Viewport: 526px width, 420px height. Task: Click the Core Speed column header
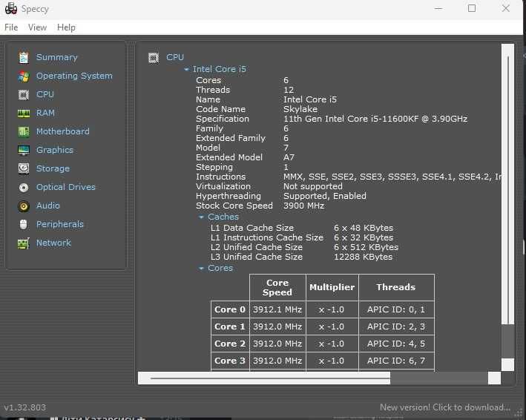click(277, 287)
